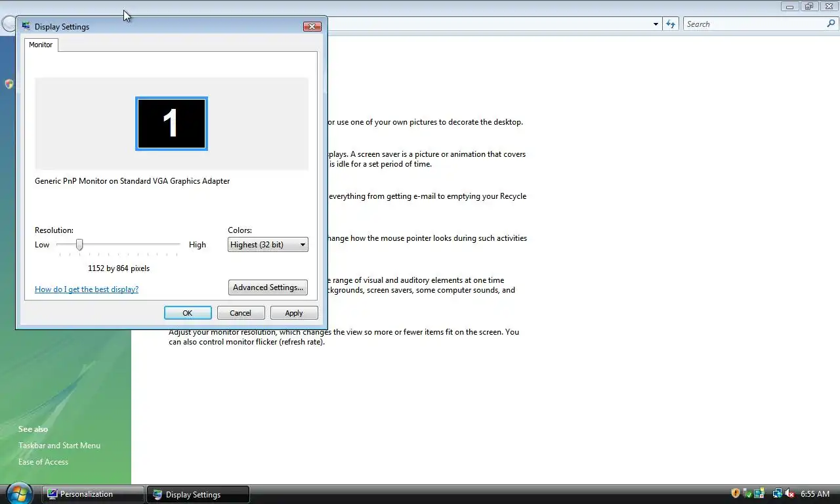
Task: Select the Monitor tab in Display Settings
Action: pyautogui.click(x=41, y=45)
